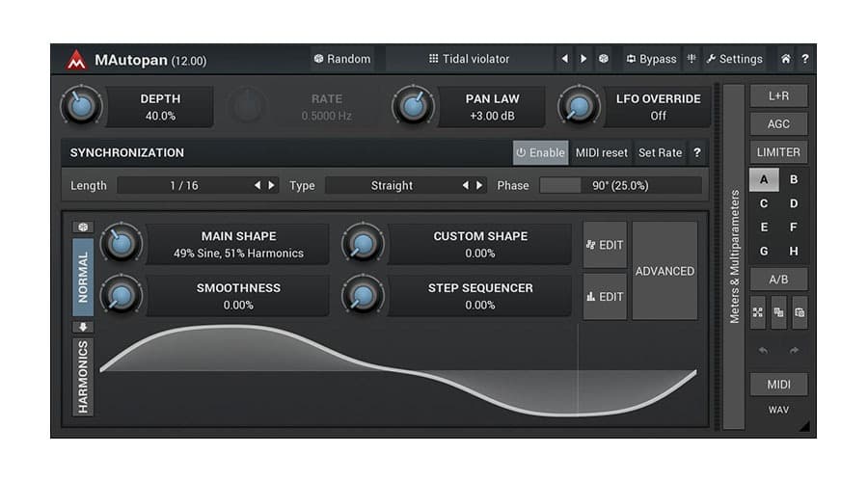Viewport: 868px width, 482px height.
Task: Click the Step Sequencer knob
Action: pyautogui.click(x=364, y=296)
